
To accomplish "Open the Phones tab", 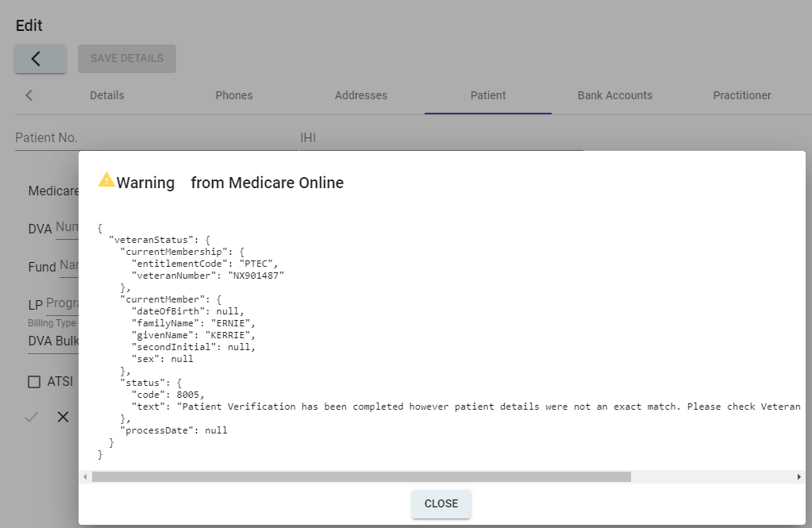I will (x=234, y=95).
